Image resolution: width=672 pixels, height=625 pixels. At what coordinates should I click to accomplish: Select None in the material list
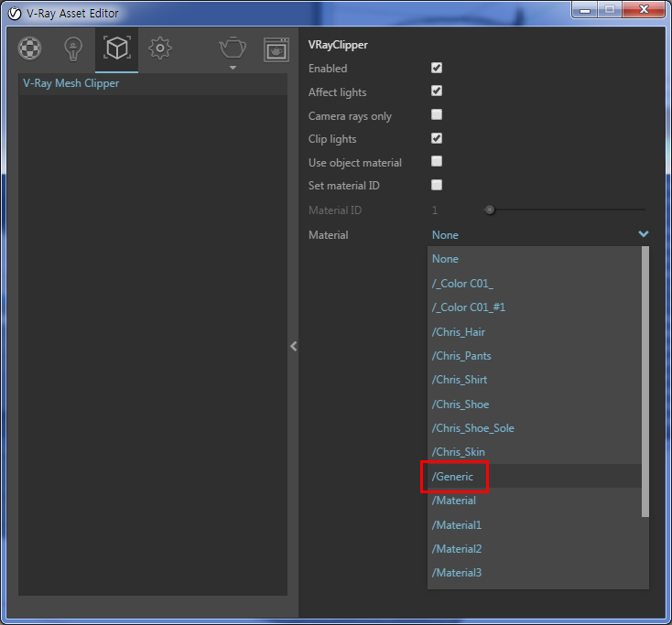point(534,259)
